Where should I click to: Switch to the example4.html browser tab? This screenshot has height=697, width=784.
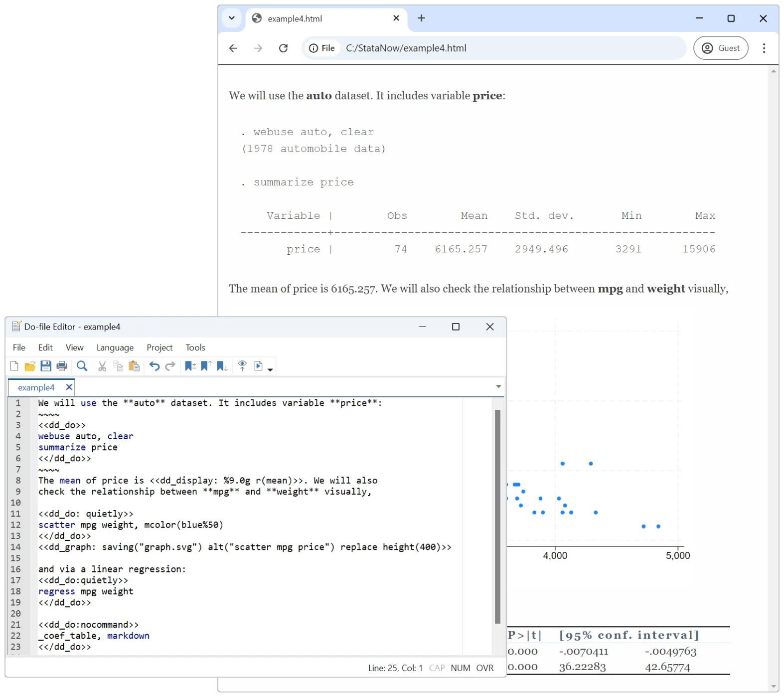[x=326, y=19]
